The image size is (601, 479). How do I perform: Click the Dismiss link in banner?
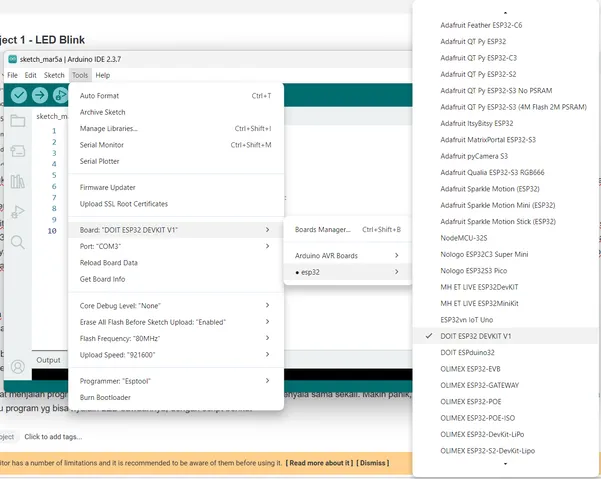pos(373,463)
